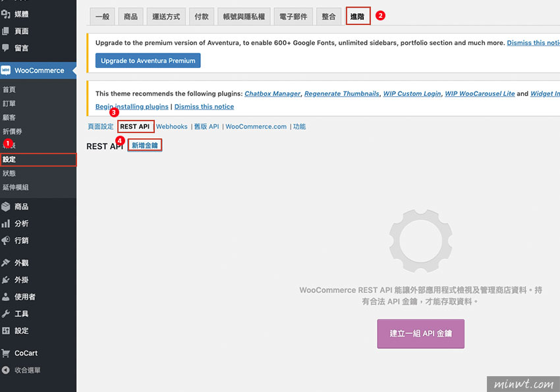
Task: Dismiss the Avventura premium notice
Action: coord(533,43)
